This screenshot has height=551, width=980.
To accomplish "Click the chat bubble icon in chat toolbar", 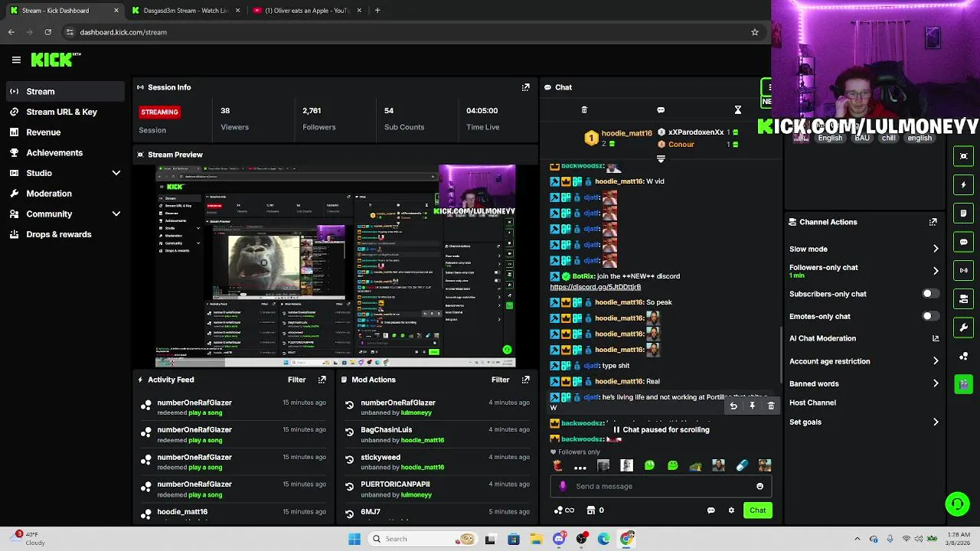I will pos(661,110).
